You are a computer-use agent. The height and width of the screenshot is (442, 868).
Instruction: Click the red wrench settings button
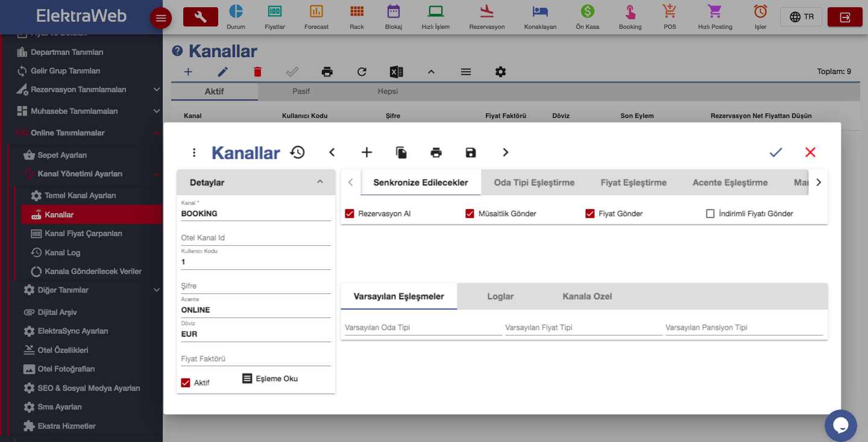(x=201, y=17)
